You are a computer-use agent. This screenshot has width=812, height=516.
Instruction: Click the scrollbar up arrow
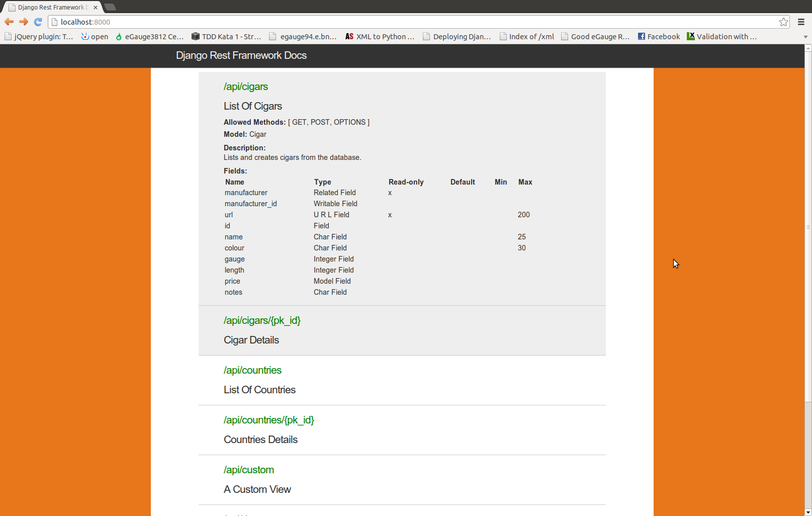808,48
